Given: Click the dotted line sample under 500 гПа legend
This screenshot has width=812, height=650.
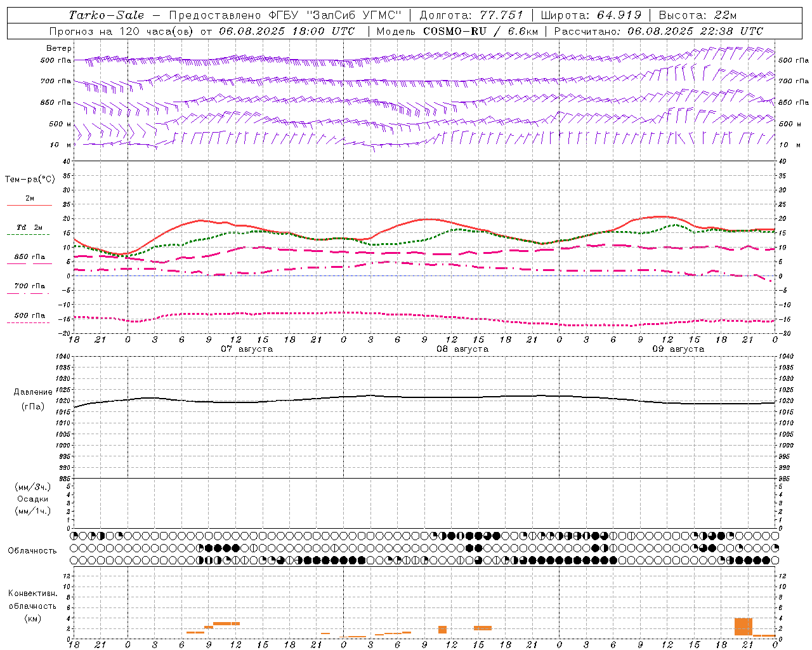Looking at the screenshot, I should (29, 322).
